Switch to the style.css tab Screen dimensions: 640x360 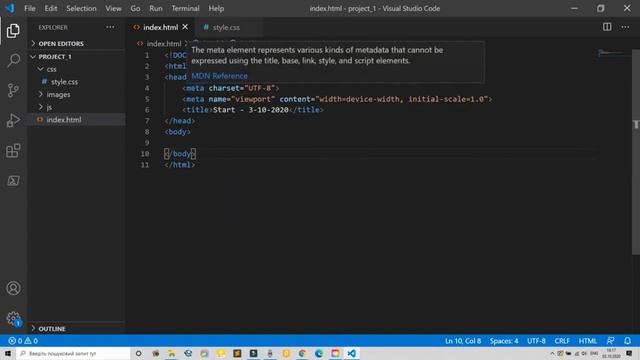coord(226,27)
